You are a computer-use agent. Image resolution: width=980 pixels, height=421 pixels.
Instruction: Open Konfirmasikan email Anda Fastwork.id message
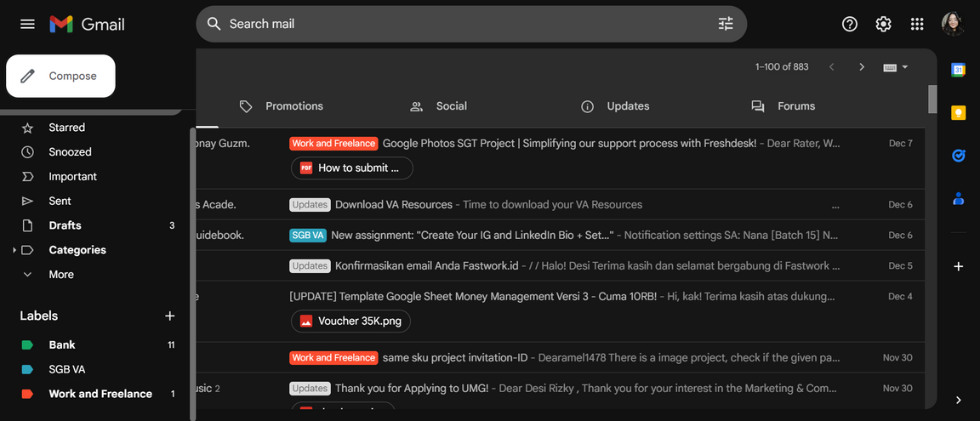coord(560,265)
